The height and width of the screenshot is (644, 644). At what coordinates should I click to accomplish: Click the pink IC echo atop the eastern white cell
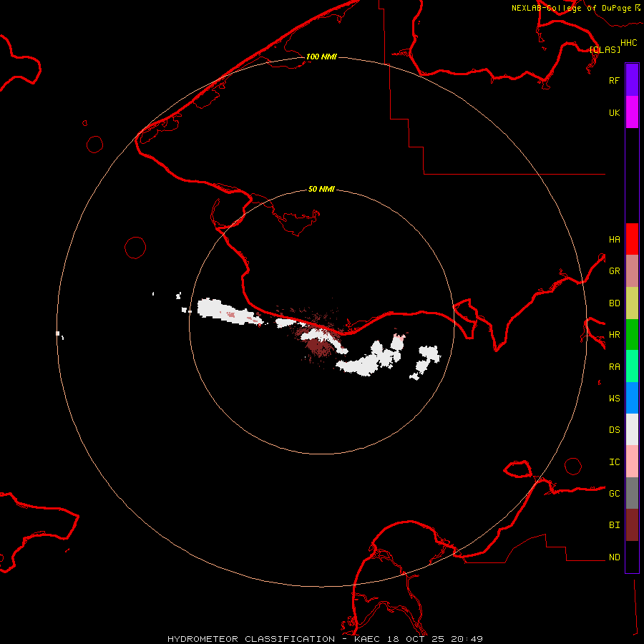(x=399, y=337)
